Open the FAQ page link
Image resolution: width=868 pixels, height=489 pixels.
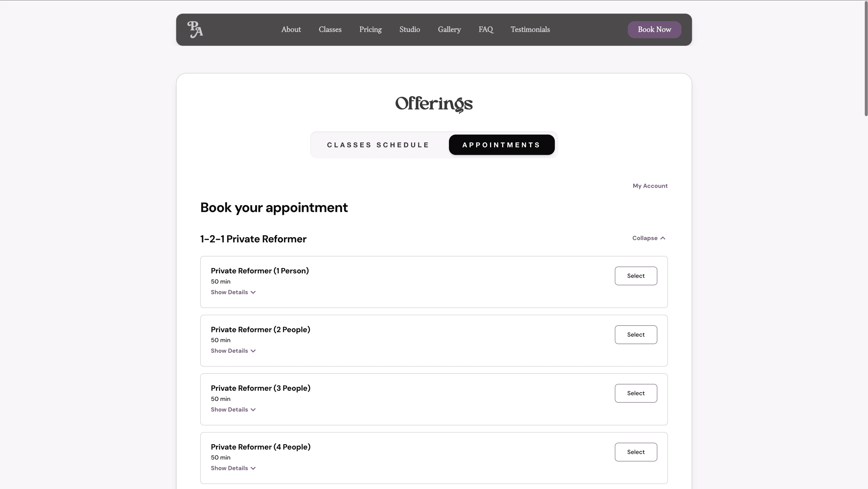pos(486,30)
